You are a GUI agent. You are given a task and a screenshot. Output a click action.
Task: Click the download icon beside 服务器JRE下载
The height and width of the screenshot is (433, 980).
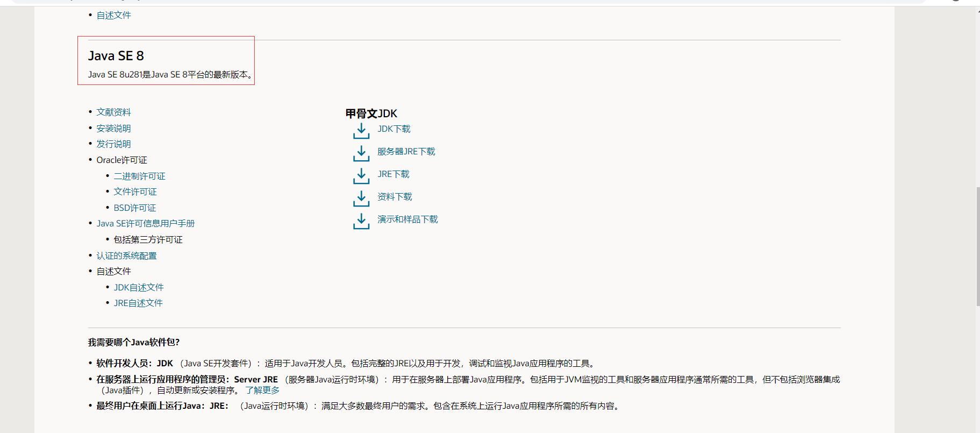click(361, 153)
